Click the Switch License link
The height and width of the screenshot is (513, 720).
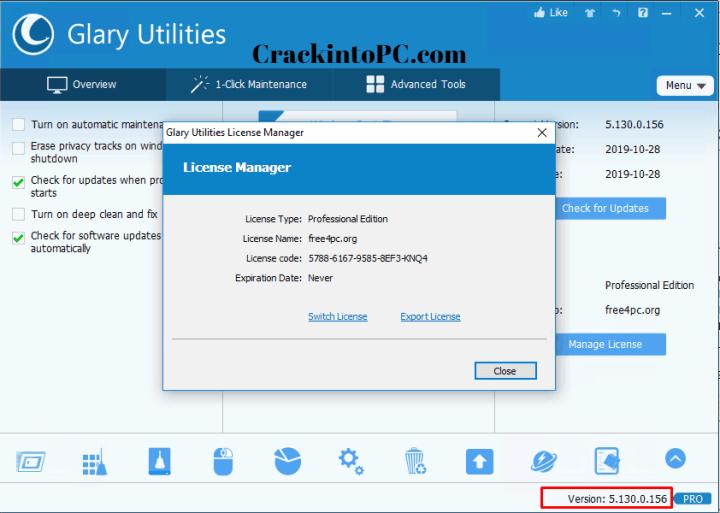click(x=338, y=316)
